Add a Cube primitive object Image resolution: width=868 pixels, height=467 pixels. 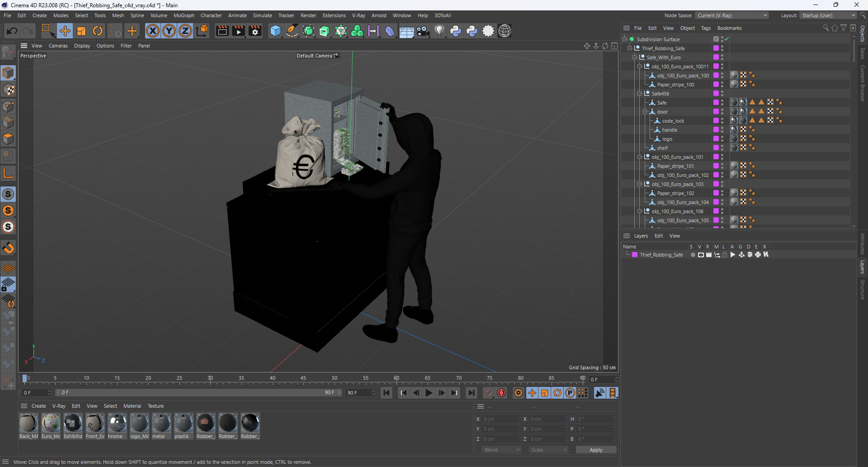[x=275, y=31]
